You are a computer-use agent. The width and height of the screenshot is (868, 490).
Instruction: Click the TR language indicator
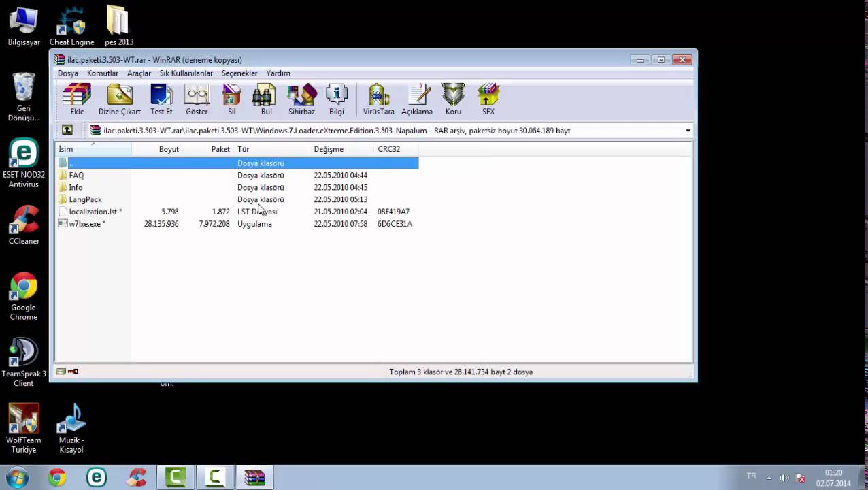(x=751, y=476)
